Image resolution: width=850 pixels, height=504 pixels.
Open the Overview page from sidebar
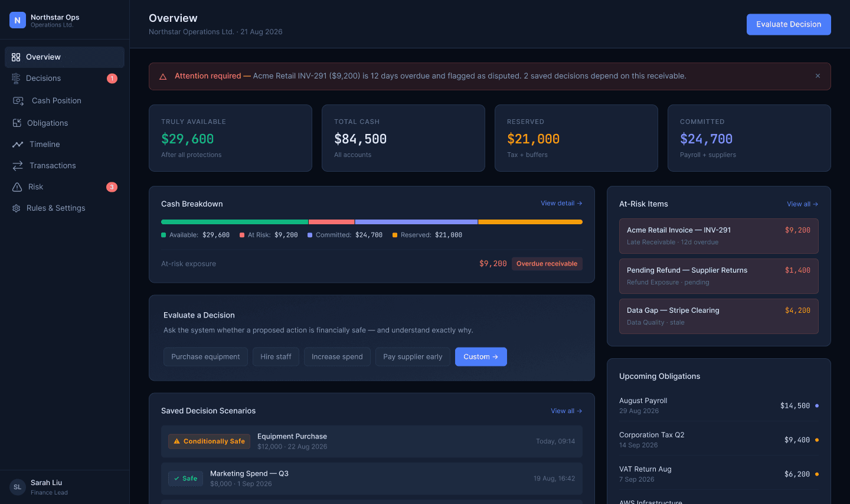coord(65,57)
